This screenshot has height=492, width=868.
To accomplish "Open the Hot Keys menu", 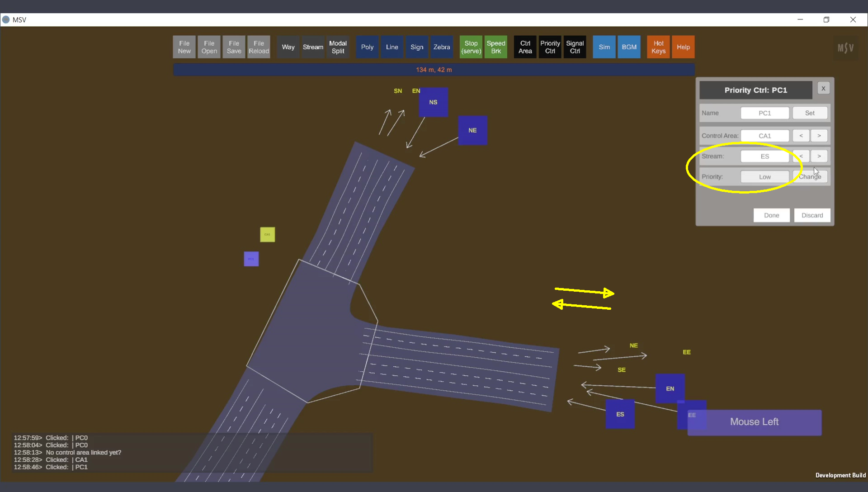I will pyautogui.click(x=658, y=47).
